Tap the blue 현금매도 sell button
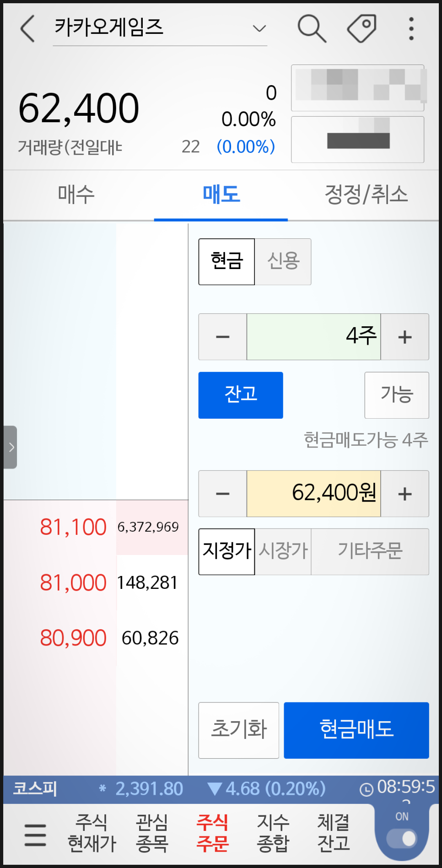 click(x=356, y=730)
